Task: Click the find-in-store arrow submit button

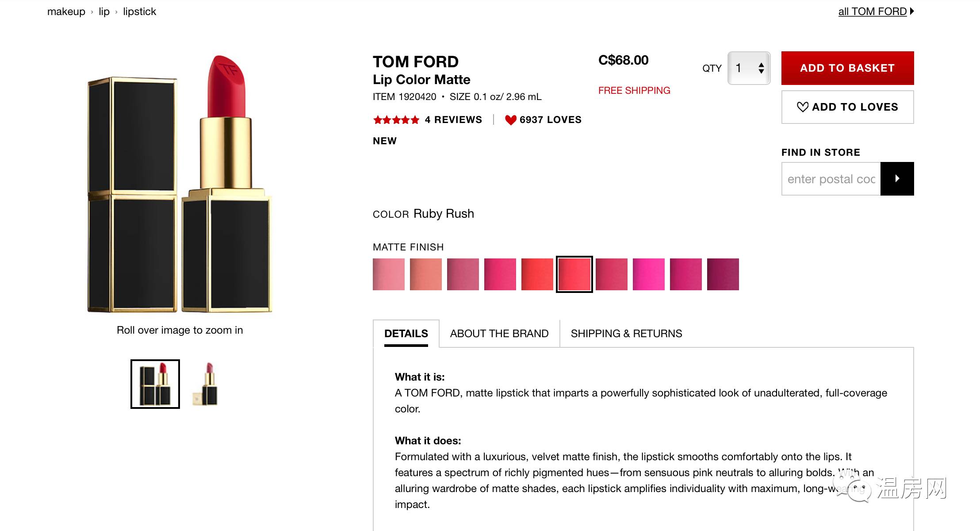Action: point(897,179)
